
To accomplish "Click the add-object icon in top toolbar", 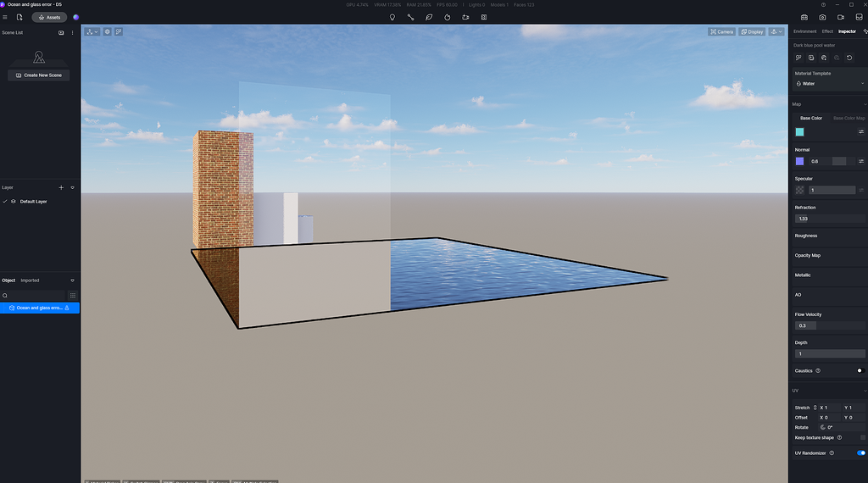I will pos(465,17).
